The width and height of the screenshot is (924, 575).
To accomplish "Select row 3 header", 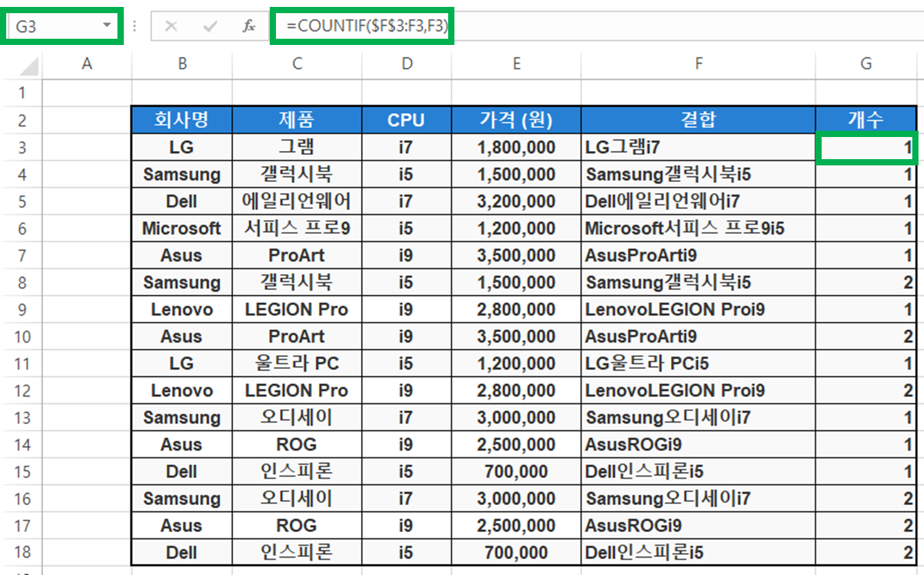I will 21,147.
